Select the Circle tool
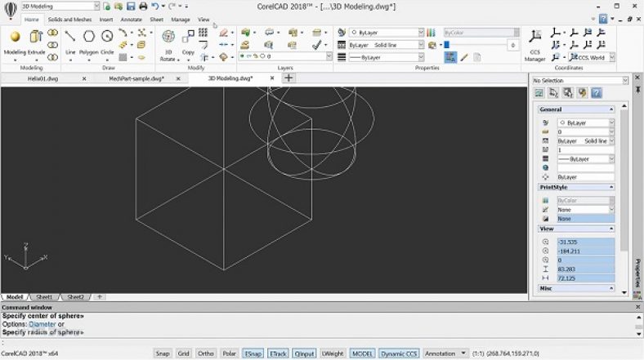 pos(107,37)
